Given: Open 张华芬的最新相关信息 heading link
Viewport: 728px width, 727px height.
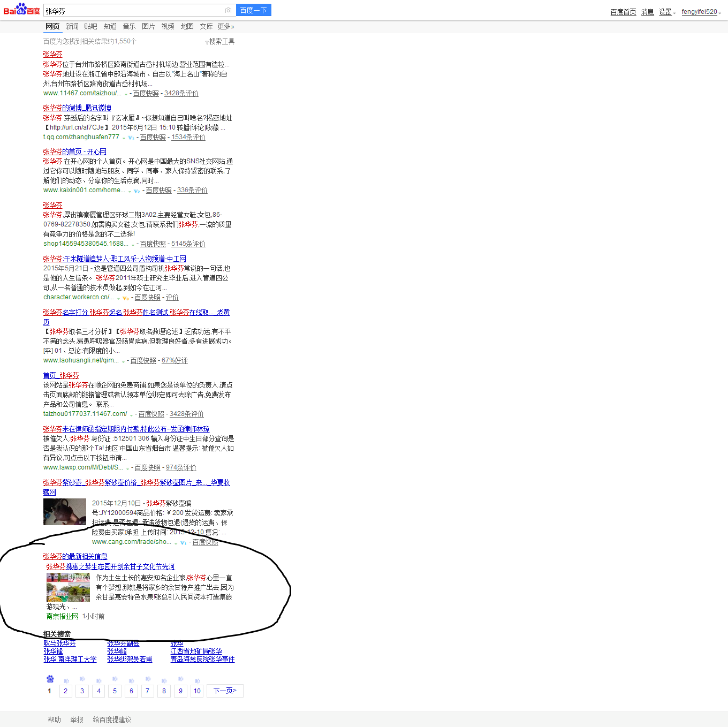Looking at the screenshot, I should pos(75,556).
